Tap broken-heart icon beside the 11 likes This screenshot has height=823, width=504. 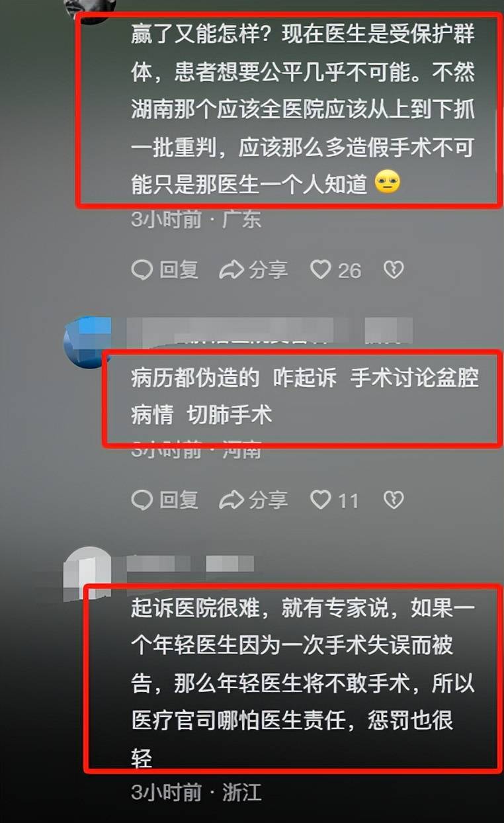click(x=394, y=500)
